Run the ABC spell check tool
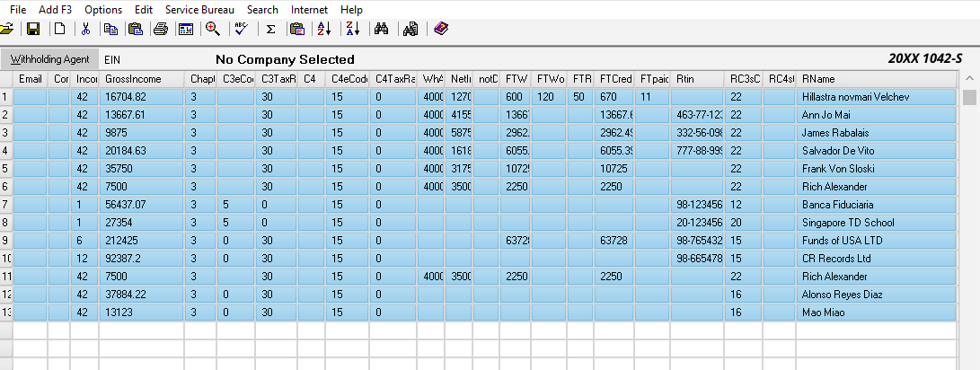Viewport: 980px width, 370px height. point(241,29)
